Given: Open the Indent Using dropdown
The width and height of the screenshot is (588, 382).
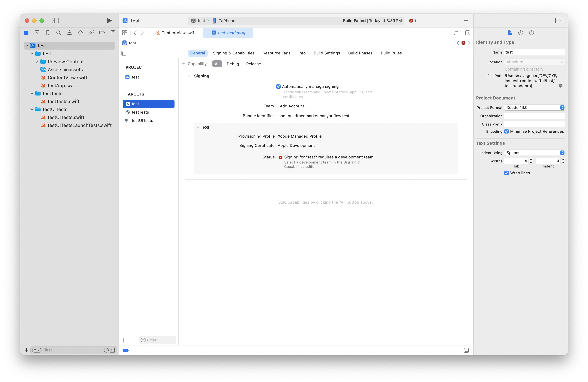Looking at the screenshot, I should (534, 152).
